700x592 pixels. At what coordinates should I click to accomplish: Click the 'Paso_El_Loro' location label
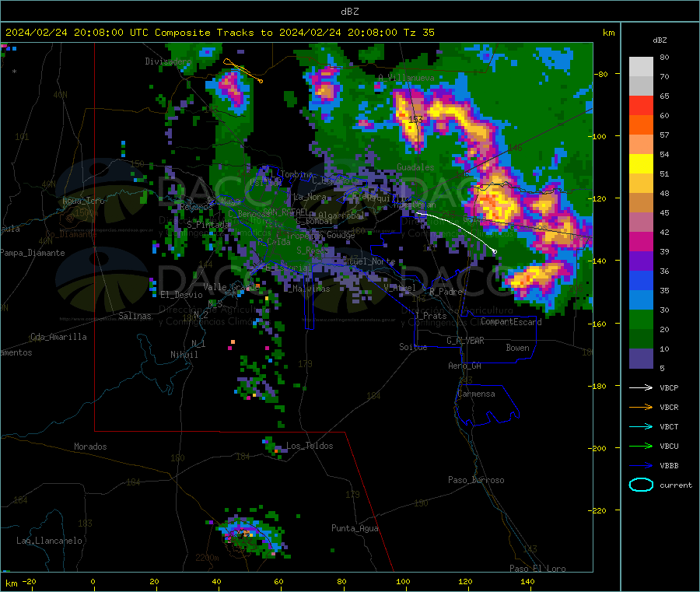(537, 569)
